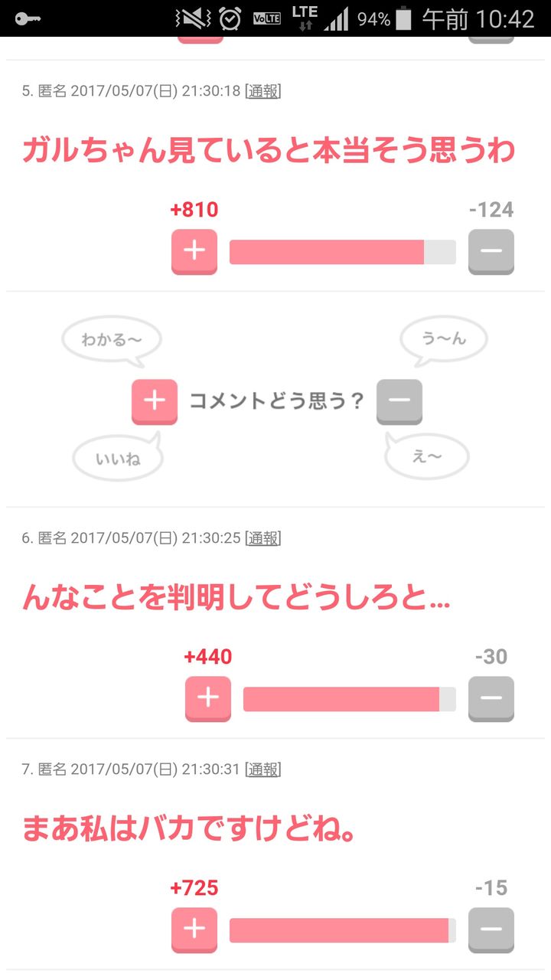Downvote comment 6 with minus button
The height and width of the screenshot is (980, 551).
pyautogui.click(x=491, y=698)
